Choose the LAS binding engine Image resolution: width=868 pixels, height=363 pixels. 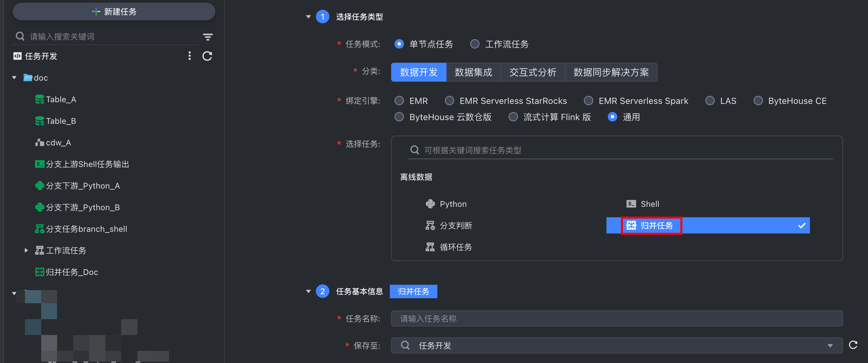pos(710,101)
